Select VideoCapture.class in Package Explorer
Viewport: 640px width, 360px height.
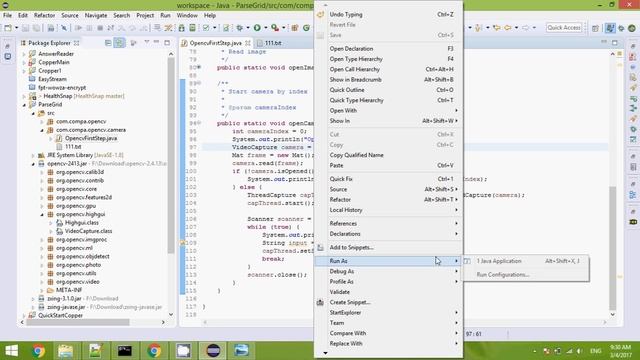[88, 231]
